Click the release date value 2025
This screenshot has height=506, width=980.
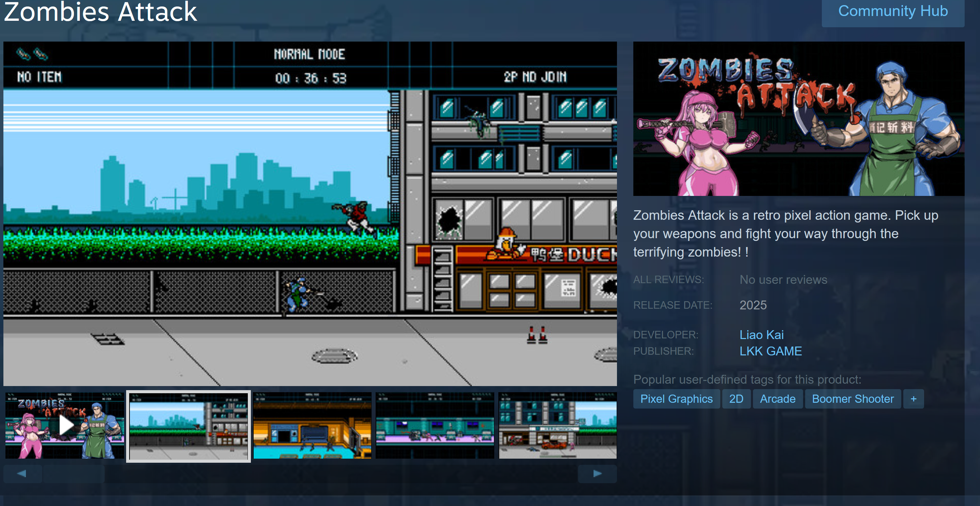point(753,305)
